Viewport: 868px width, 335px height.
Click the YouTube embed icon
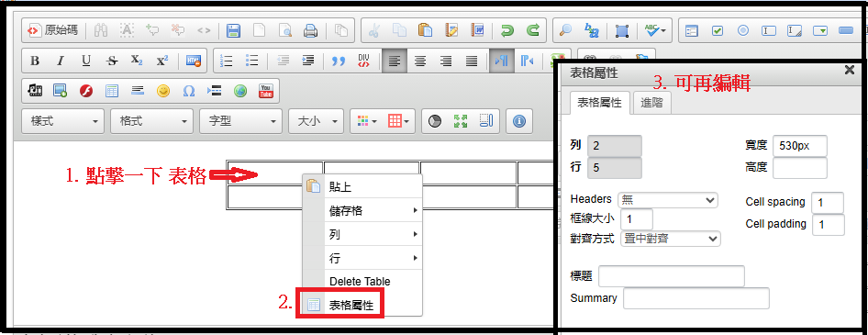pyautogui.click(x=266, y=91)
